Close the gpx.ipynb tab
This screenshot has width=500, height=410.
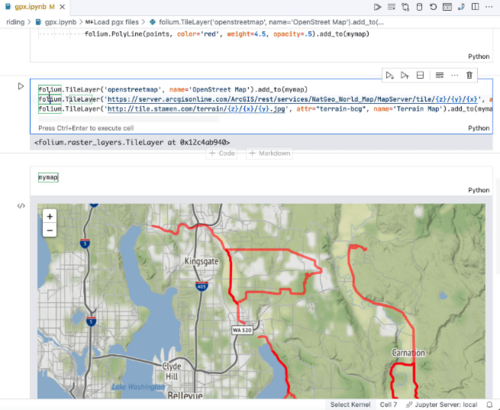[62, 7]
